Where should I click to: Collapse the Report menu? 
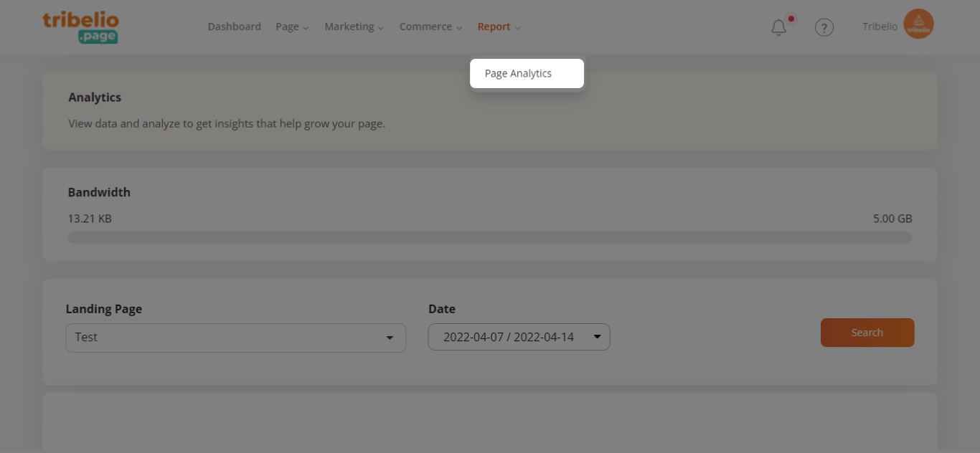coord(499,27)
